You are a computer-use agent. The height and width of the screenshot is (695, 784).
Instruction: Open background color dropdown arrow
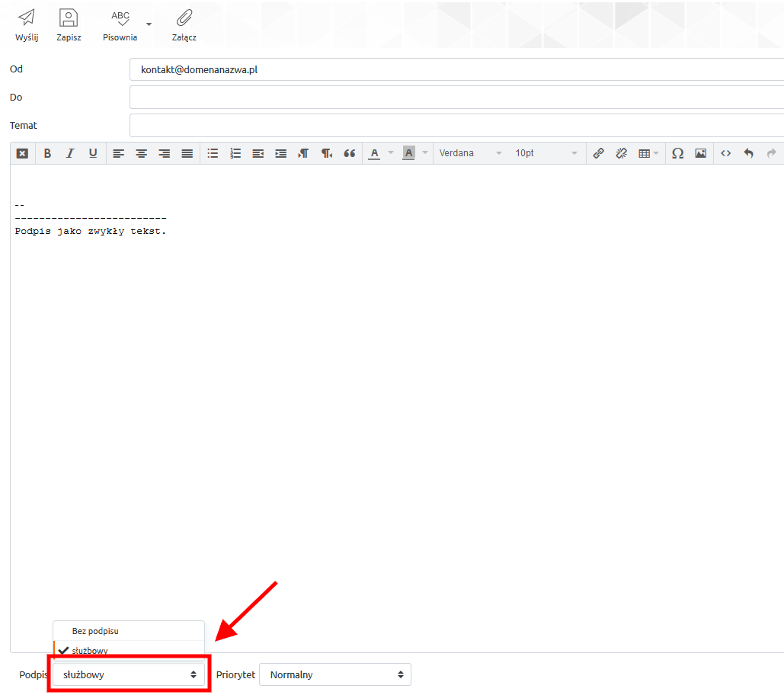pyautogui.click(x=425, y=153)
